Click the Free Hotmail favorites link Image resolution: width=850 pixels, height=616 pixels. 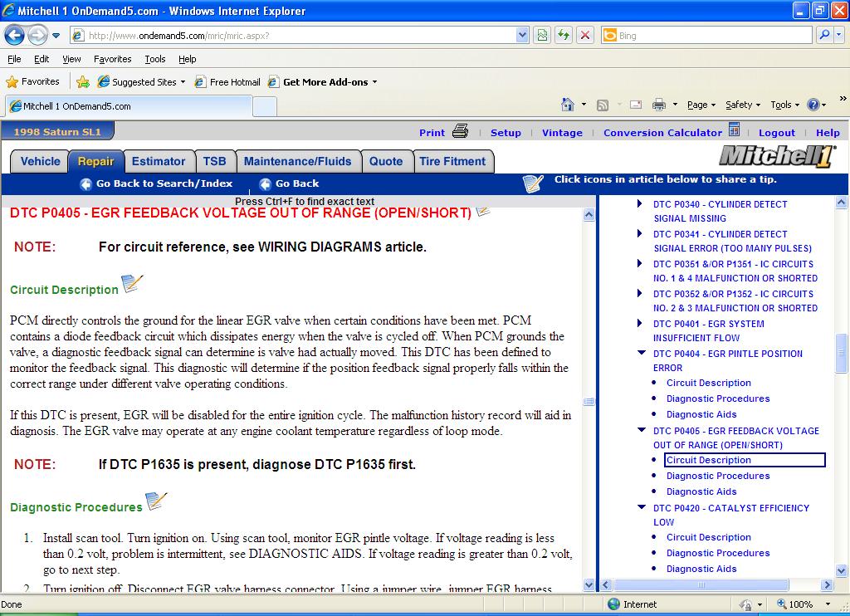pos(228,82)
